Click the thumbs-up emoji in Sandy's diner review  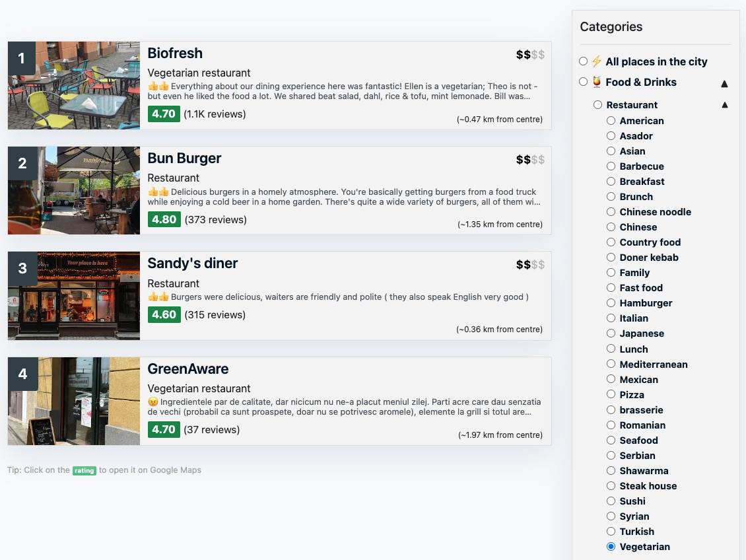[x=158, y=297]
